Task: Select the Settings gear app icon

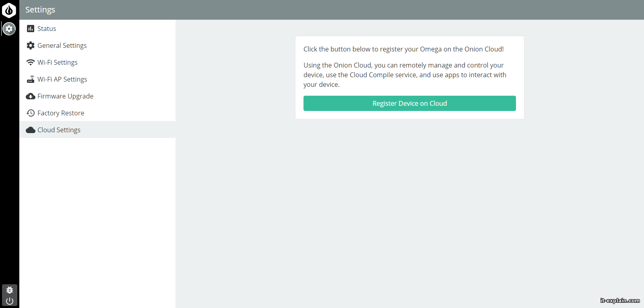Action: (x=9, y=29)
